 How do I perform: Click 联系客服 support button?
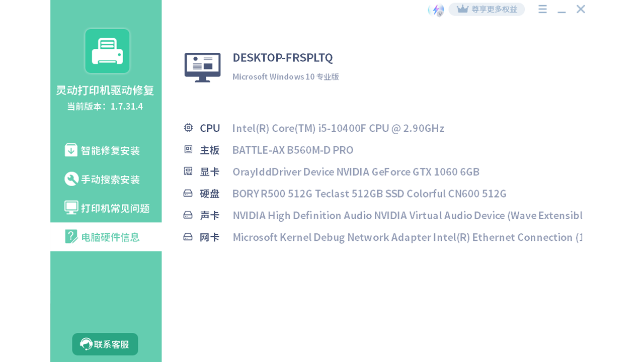point(105,344)
